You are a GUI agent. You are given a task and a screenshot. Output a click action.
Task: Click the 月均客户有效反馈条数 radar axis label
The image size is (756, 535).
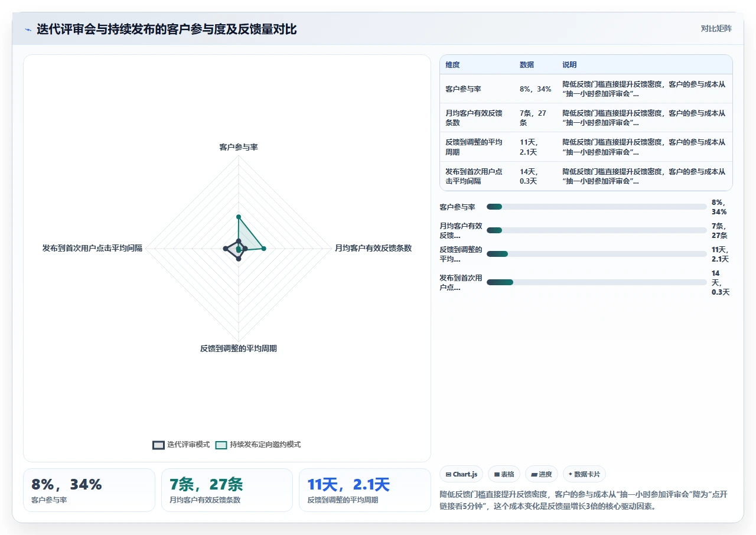tap(373, 248)
